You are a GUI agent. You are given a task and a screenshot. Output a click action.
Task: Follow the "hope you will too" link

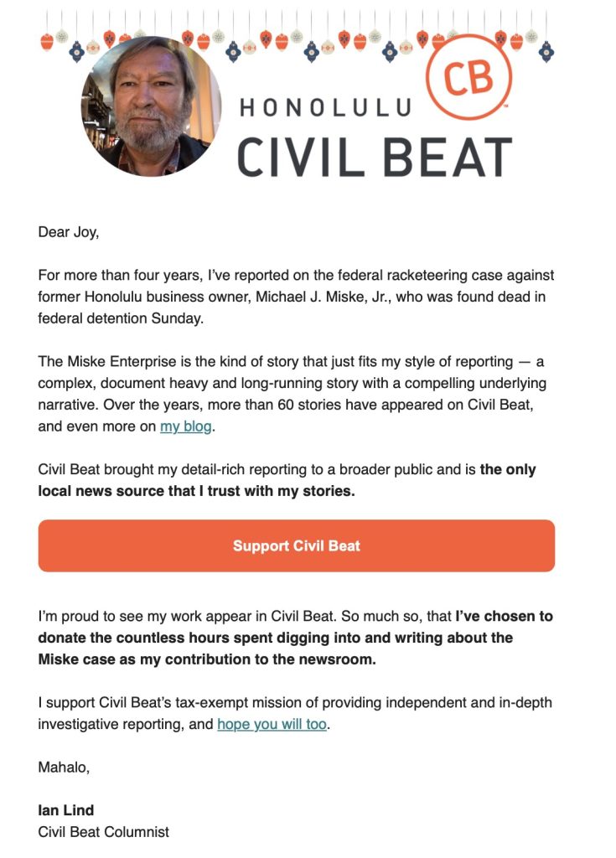tap(272, 724)
